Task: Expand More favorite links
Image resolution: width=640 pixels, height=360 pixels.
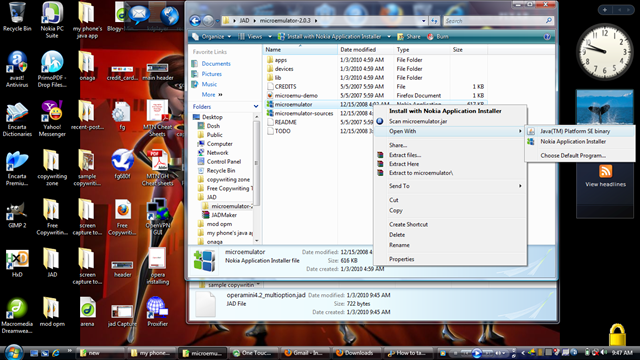Action: pos(212,95)
